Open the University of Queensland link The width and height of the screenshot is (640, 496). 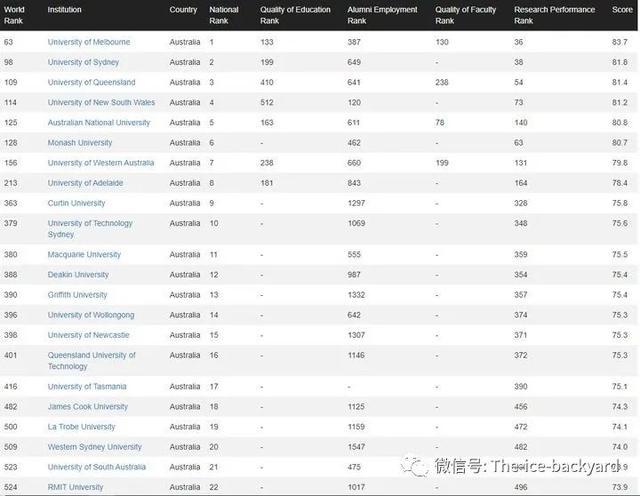(91, 82)
